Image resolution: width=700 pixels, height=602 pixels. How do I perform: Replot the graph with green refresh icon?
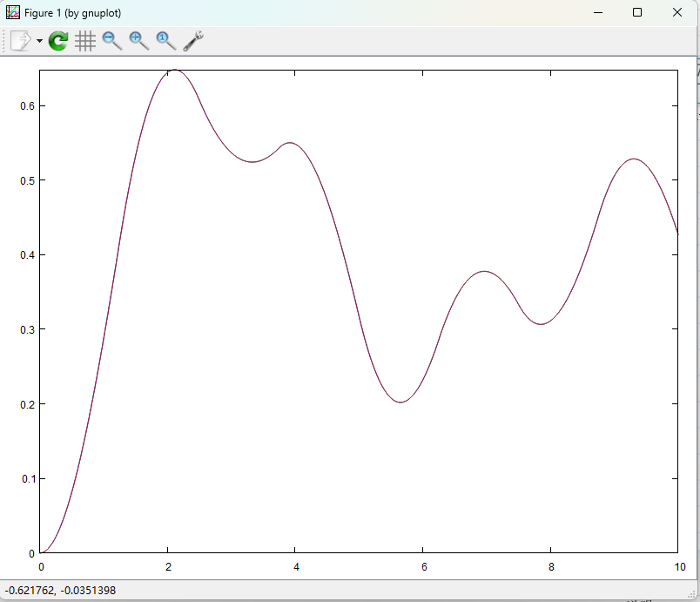(x=58, y=41)
